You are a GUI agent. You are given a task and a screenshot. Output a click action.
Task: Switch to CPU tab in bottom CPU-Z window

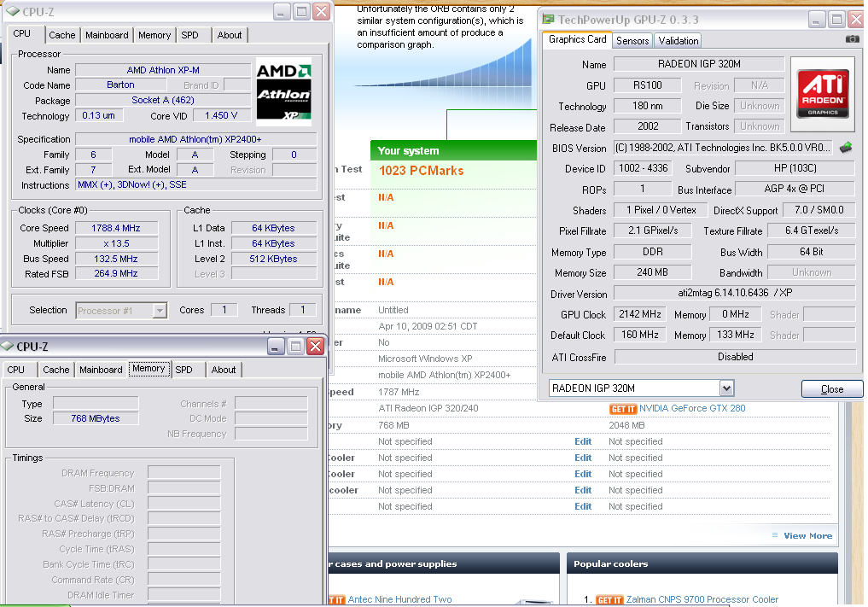tap(16, 370)
